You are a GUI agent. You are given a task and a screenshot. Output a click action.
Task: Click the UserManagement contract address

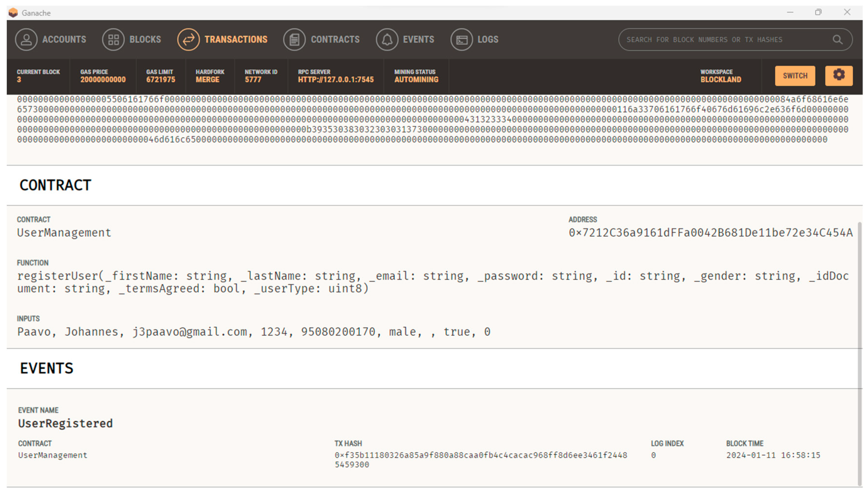tap(710, 232)
